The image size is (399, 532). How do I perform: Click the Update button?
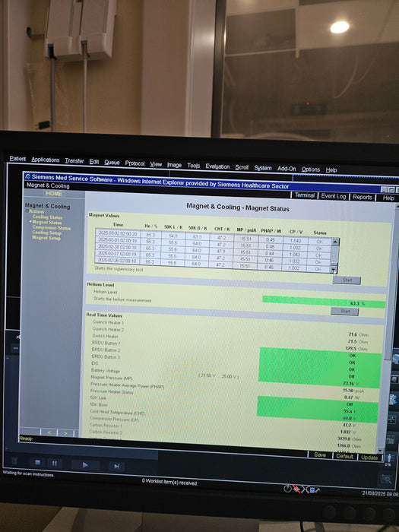[369, 458]
